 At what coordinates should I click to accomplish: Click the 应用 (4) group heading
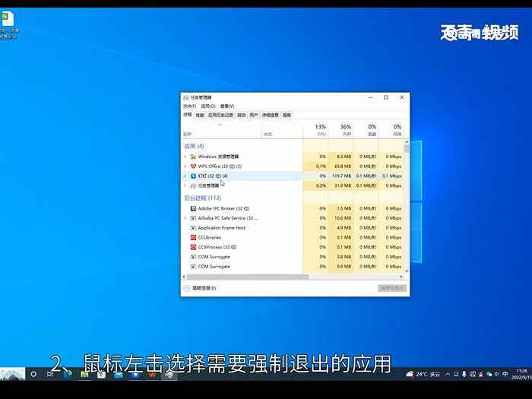194,146
